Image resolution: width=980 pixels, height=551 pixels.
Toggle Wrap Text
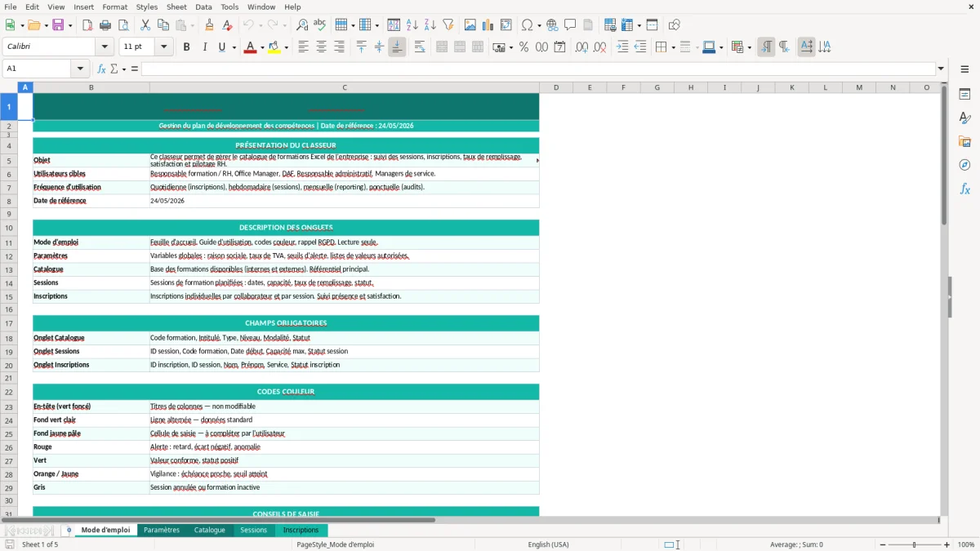coord(420,47)
